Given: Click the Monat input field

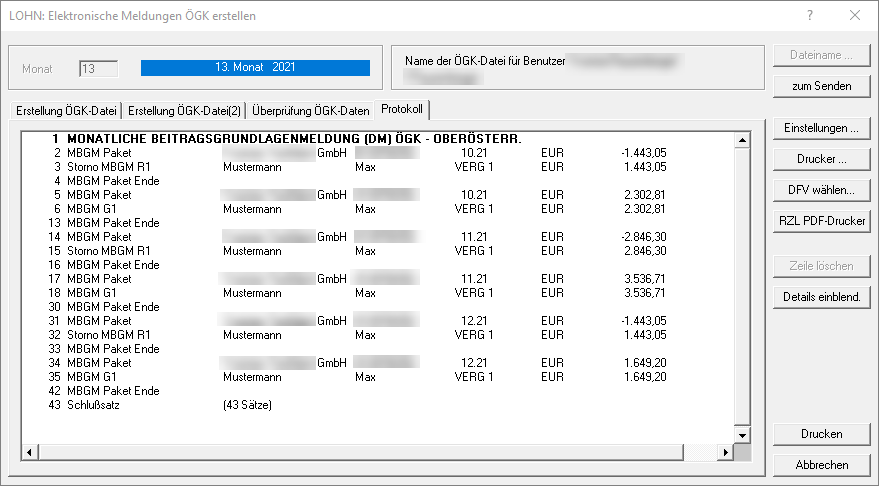Looking at the screenshot, I should 99,69.
